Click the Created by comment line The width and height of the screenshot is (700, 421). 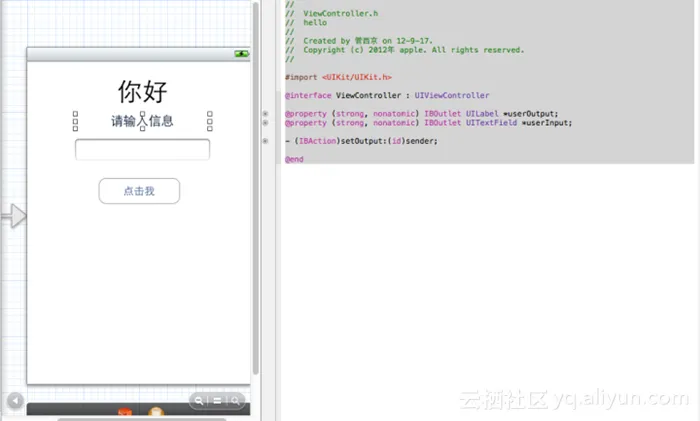pos(359,41)
